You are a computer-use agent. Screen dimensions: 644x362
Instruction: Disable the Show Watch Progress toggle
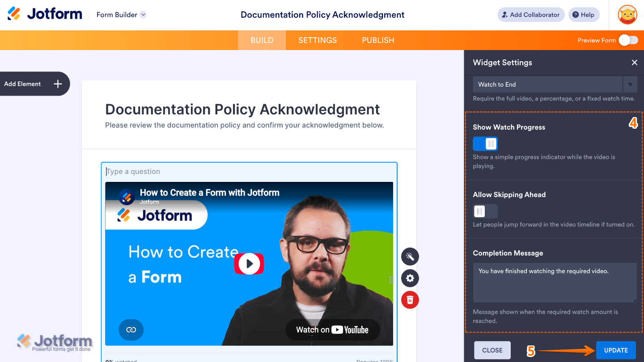pyautogui.click(x=485, y=144)
